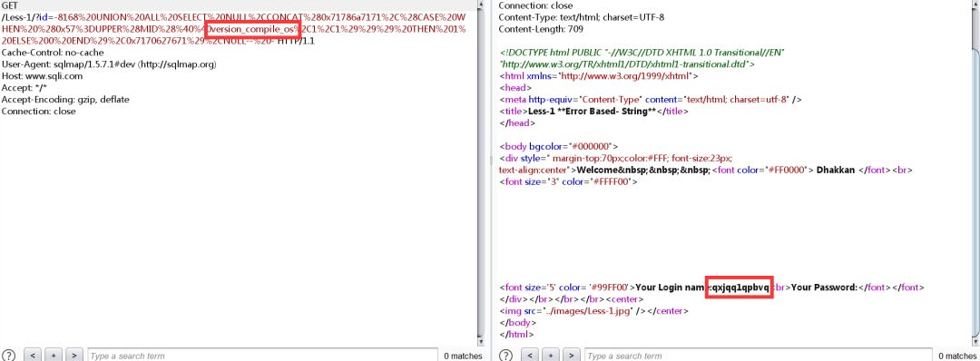Screen dimensions: 980x361
Task: Click the meta http-equiv Content-Type line
Action: point(651,100)
